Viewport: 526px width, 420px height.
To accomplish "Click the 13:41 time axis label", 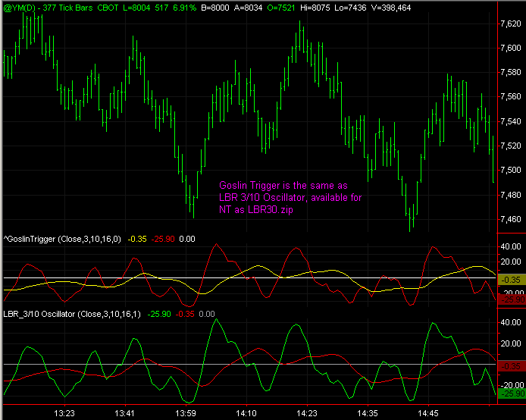I will pyautogui.click(x=124, y=413).
